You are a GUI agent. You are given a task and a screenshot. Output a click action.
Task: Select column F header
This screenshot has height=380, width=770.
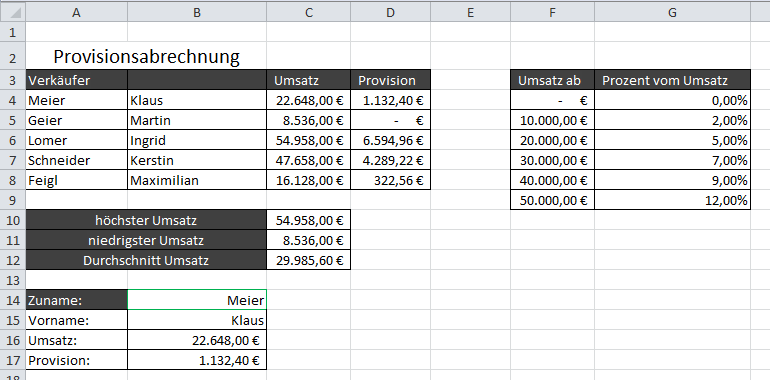(x=552, y=13)
